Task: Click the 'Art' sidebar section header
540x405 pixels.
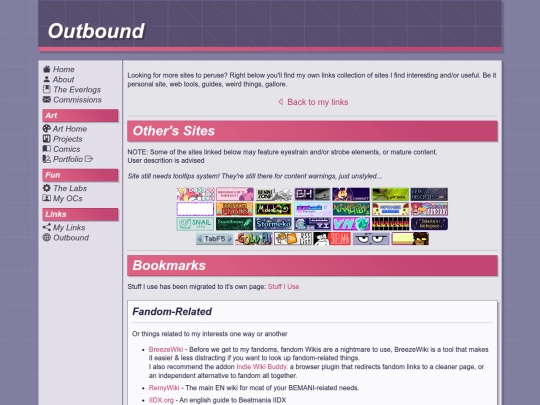Action: (80, 115)
